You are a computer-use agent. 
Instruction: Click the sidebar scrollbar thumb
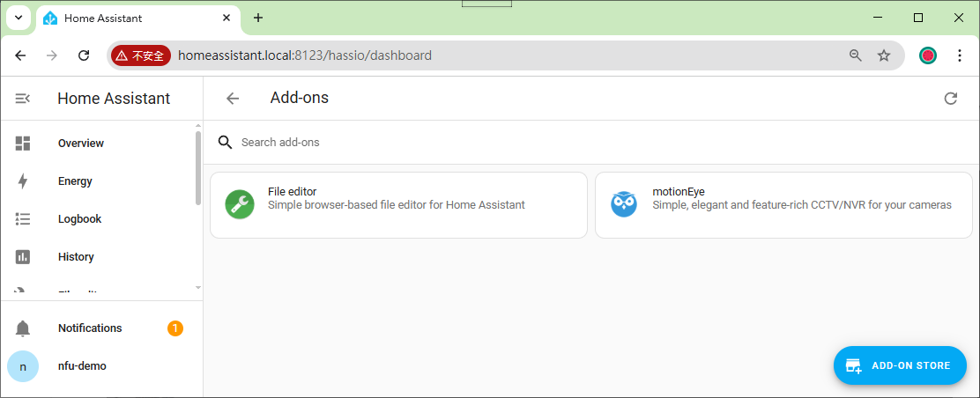click(x=198, y=167)
